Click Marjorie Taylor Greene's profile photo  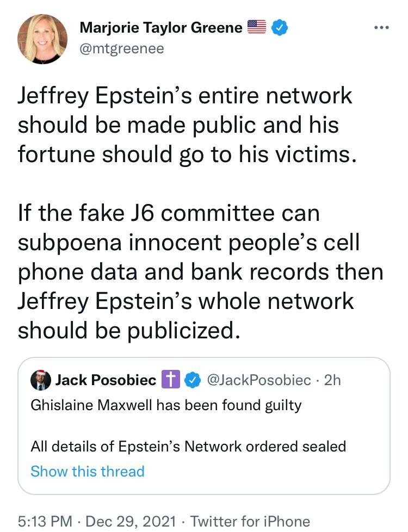tap(42, 39)
